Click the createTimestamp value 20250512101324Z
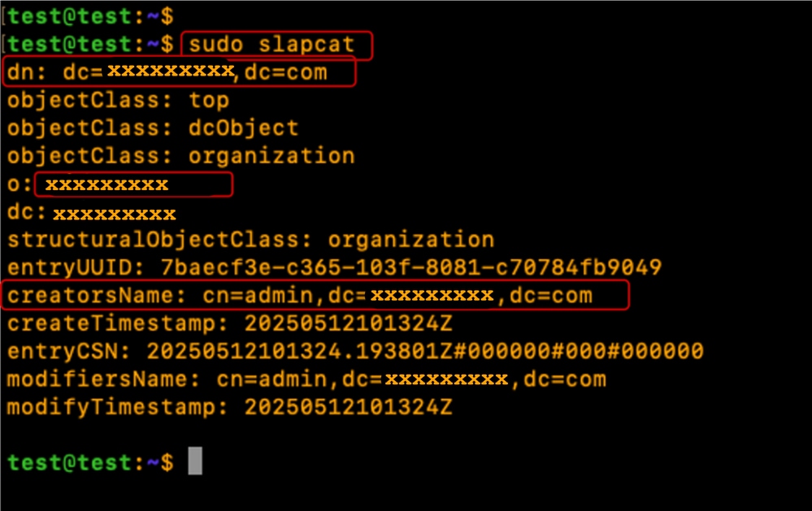Viewport: 812px width, 511px height. click(348, 323)
